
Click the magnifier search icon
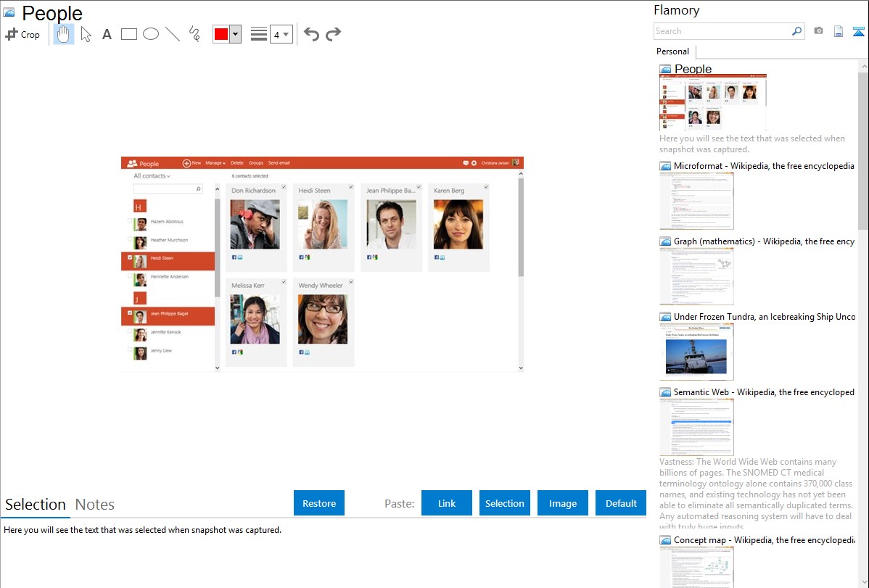click(796, 31)
